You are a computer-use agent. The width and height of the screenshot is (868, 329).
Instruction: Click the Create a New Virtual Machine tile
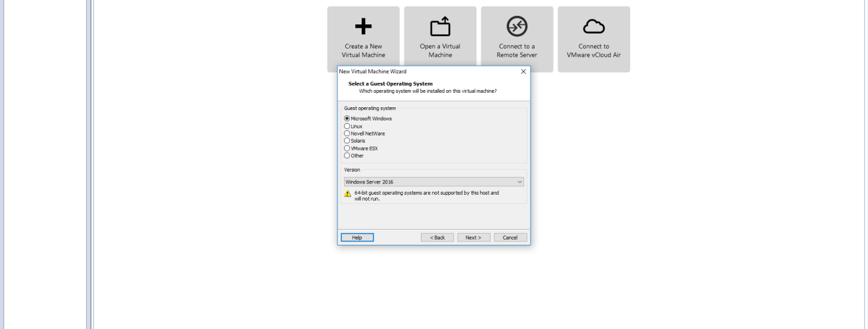tap(363, 39)
